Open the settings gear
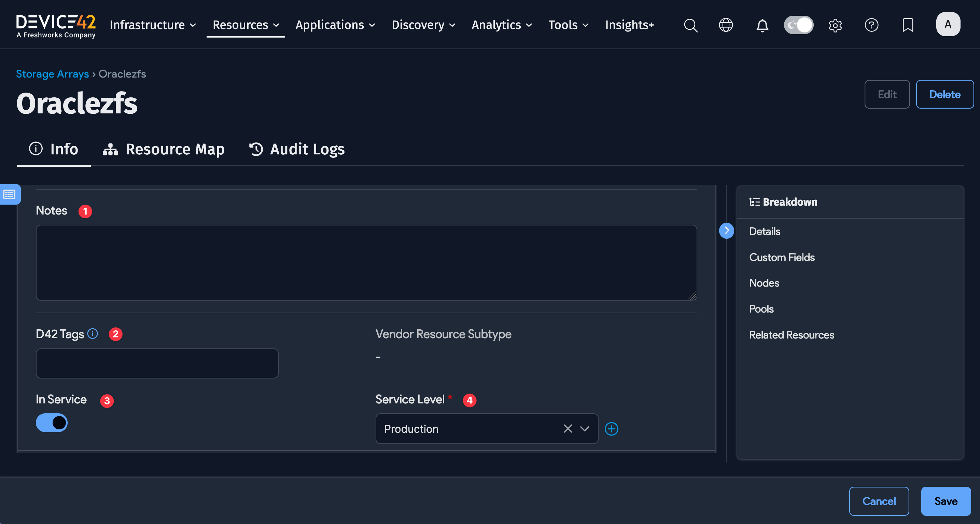Viewport: 980px width, 524px height. point(835,25)
